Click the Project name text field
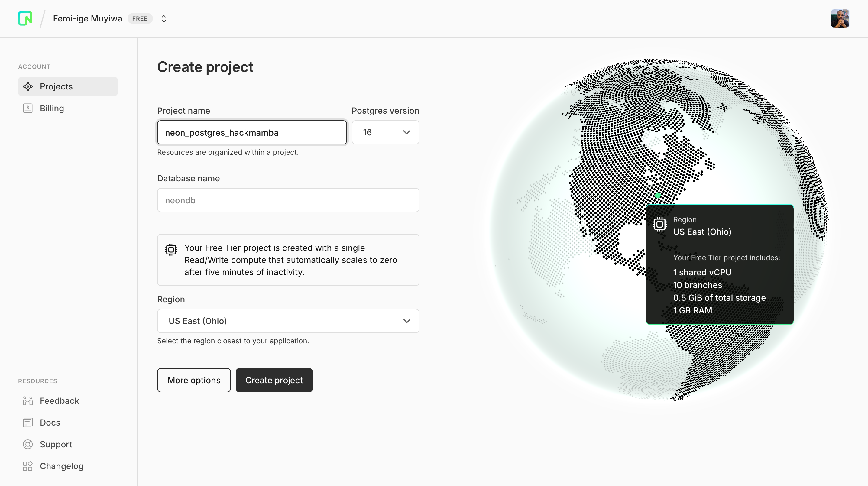868x486 pixels. pos(252,132)
